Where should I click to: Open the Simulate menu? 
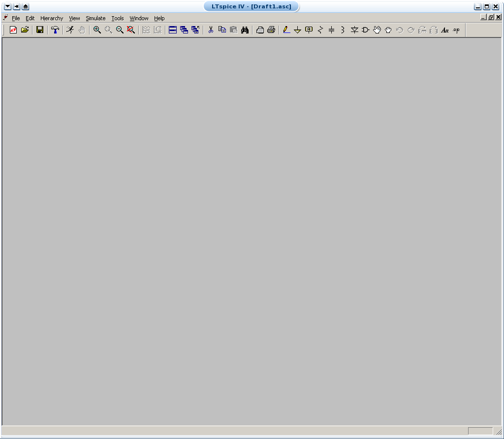pyautogui.click(x=95, y=18)
